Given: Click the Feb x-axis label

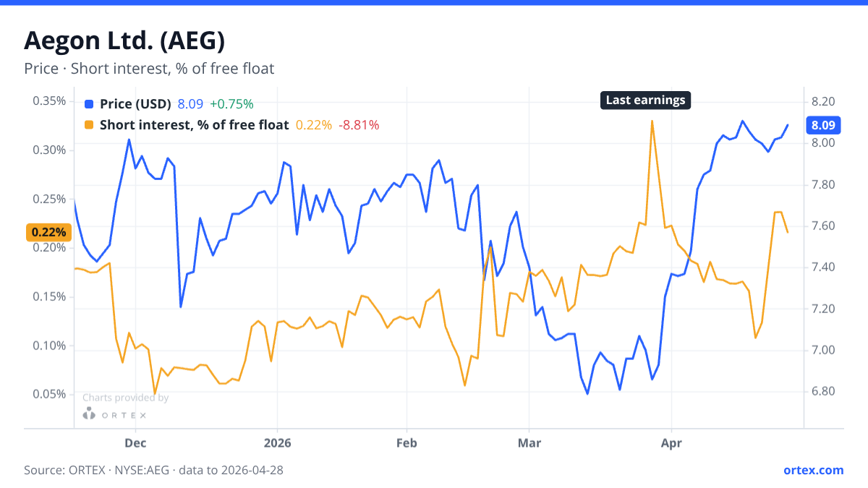Looking at the screenshot, I should (x=407, y=442).
